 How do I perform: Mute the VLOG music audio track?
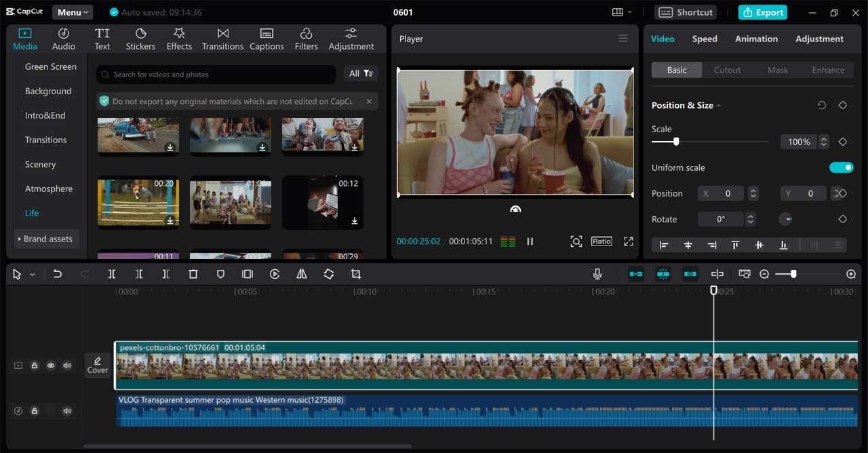click(67, 411)
